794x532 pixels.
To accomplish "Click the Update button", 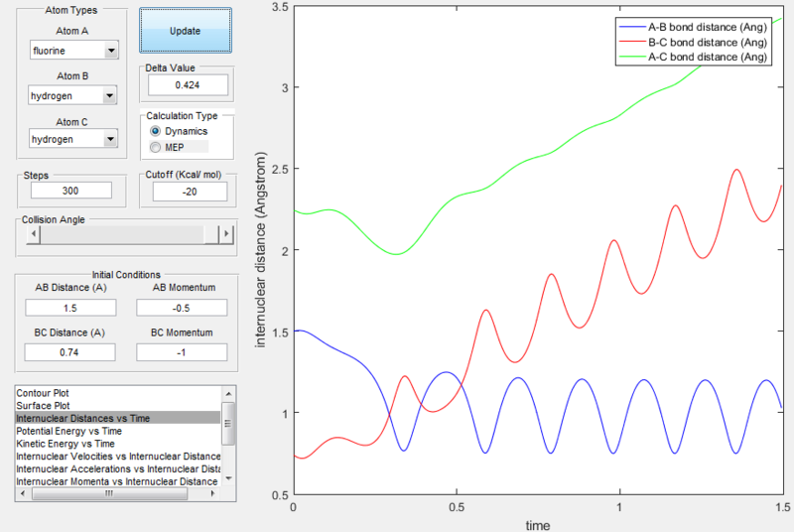I will pyautogui.click(x=186, y=31).
